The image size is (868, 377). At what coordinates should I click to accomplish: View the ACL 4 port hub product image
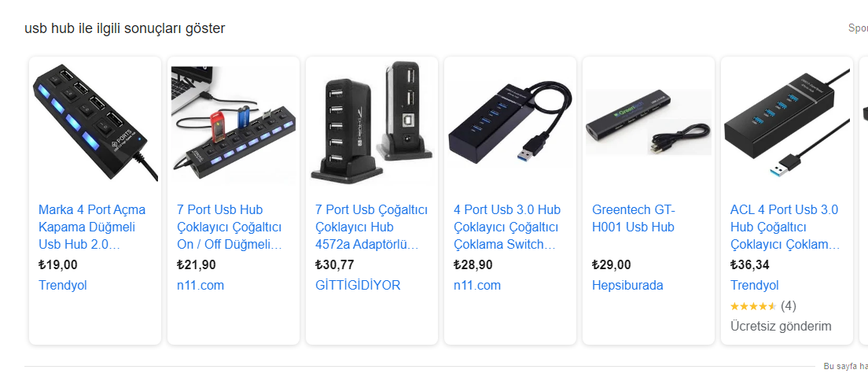(x=786, y=122)
